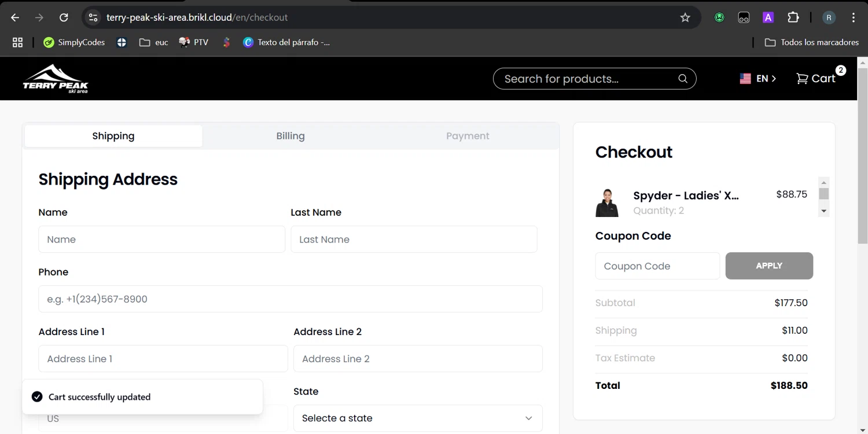Click the Quantity: 2 text

(x=659, y=211)
